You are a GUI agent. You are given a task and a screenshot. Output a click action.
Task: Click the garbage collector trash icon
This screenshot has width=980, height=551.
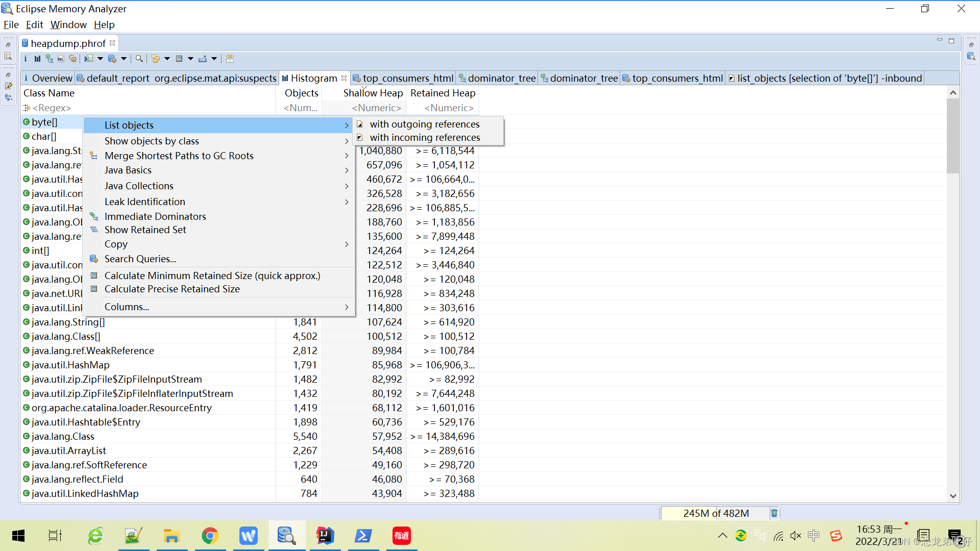pos(774,513)
